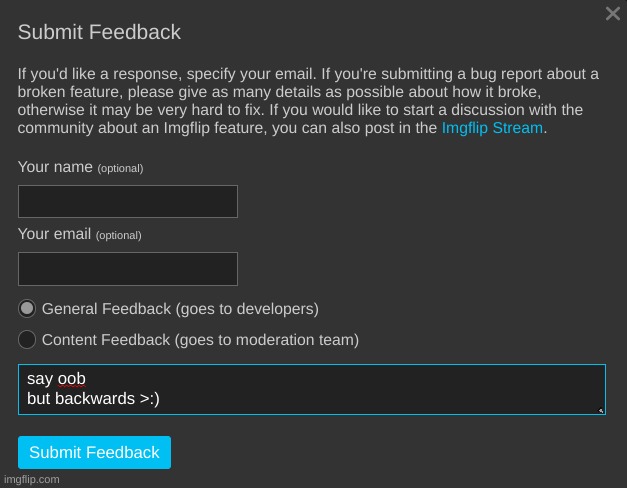
Task: Click the "Submit Feedback" dialog heading
Action: coord(99,32)
